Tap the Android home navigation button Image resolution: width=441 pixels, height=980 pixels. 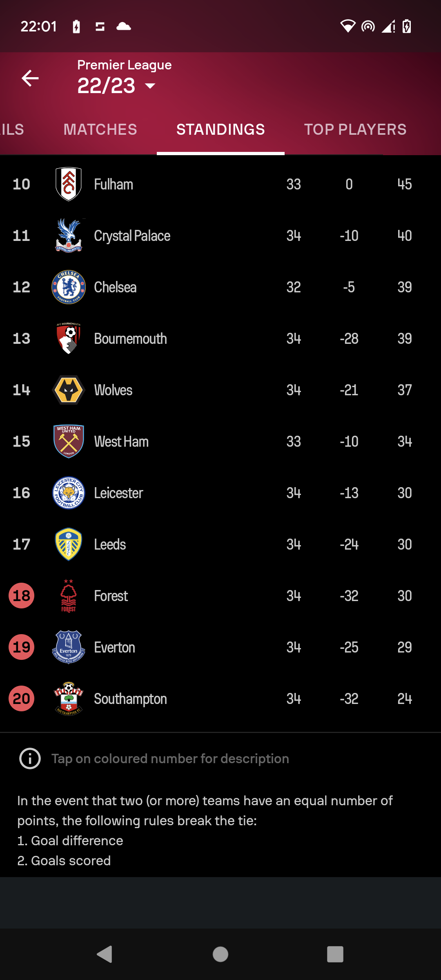click(x=220, y=954)
